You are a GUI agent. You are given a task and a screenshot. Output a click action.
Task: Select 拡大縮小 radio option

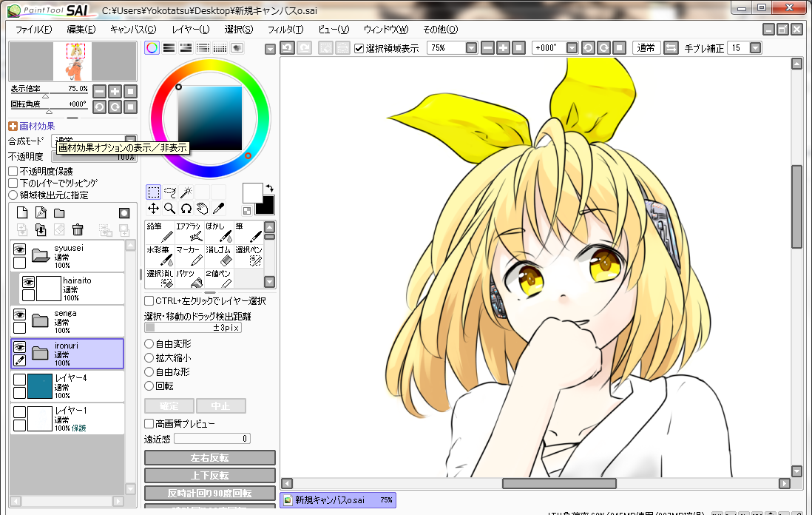149,357
